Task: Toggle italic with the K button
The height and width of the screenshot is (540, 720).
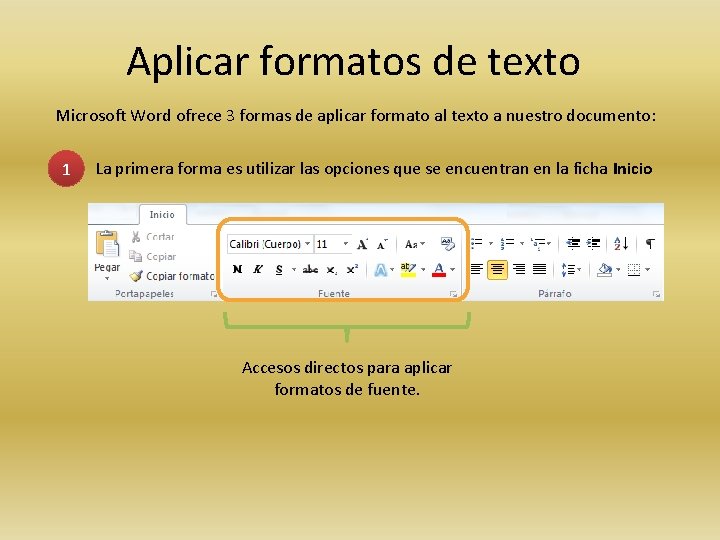Action: point(258,269)
